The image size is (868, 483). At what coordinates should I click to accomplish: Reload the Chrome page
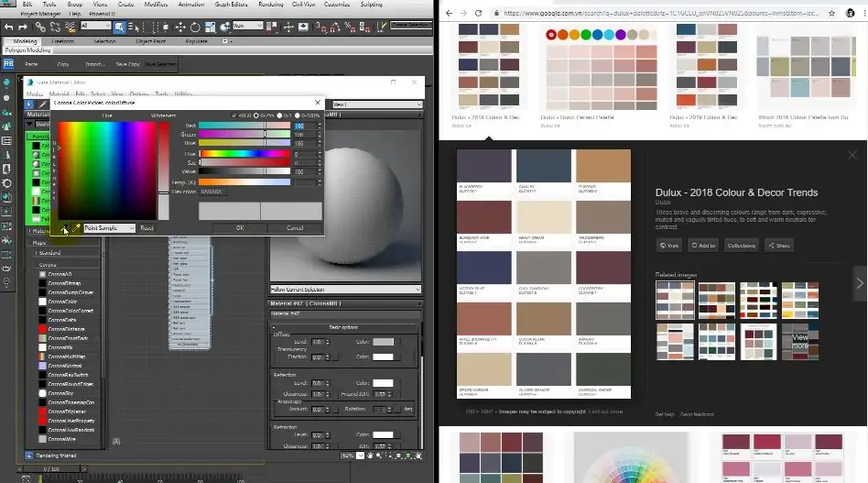(481, 13)
